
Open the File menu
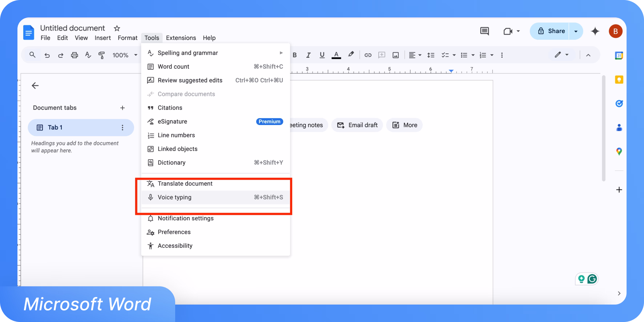coord(45,38)
